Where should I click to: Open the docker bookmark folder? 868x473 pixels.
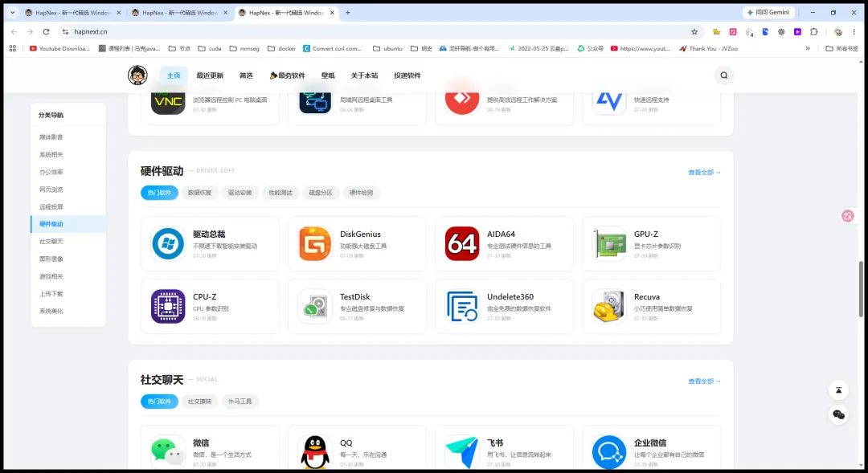tap(281, 48)
